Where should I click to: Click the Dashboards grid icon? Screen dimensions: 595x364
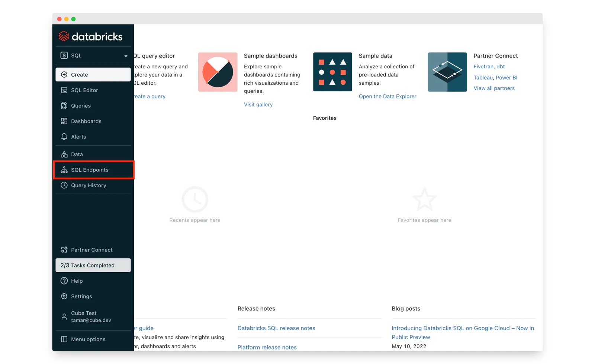pos(64,121)
